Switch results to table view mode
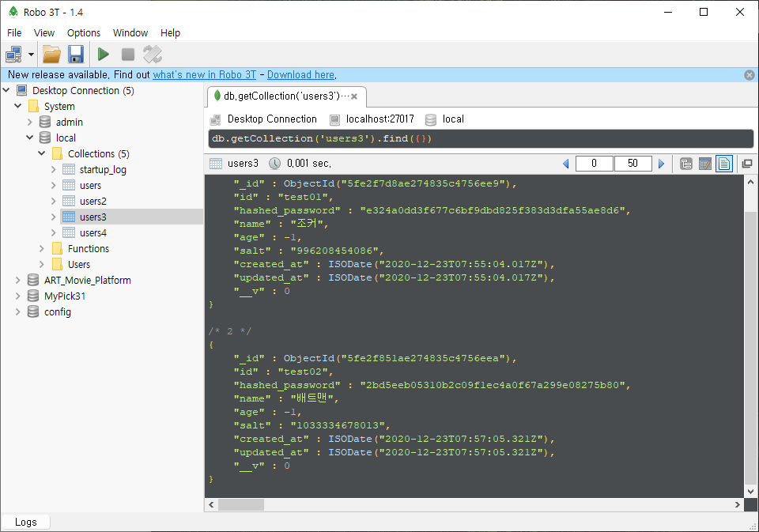 click(x=705, y=164)
